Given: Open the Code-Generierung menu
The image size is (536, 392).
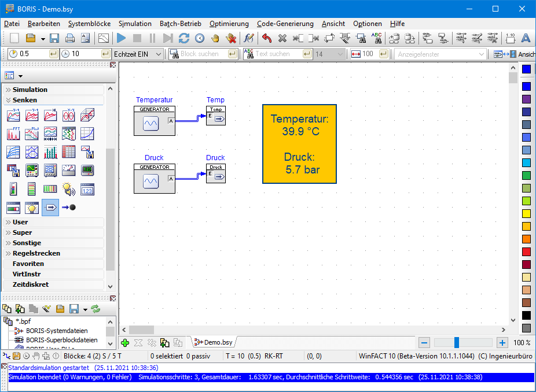Looking at the screenshot, I should (285, 24).
